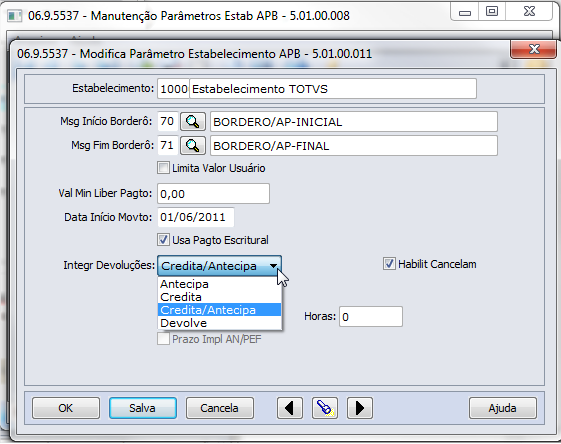Go to next record arrow

coord(360,408)
